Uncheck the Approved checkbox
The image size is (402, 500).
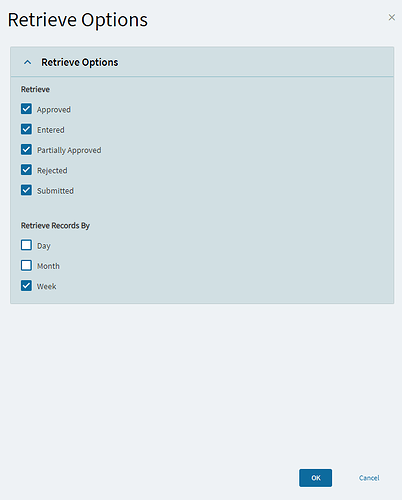(26, 109)
